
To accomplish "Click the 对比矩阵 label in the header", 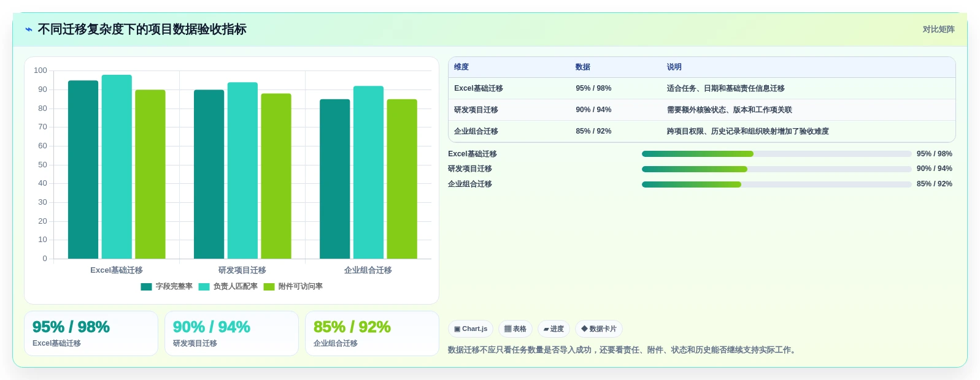I will point(939,29).
